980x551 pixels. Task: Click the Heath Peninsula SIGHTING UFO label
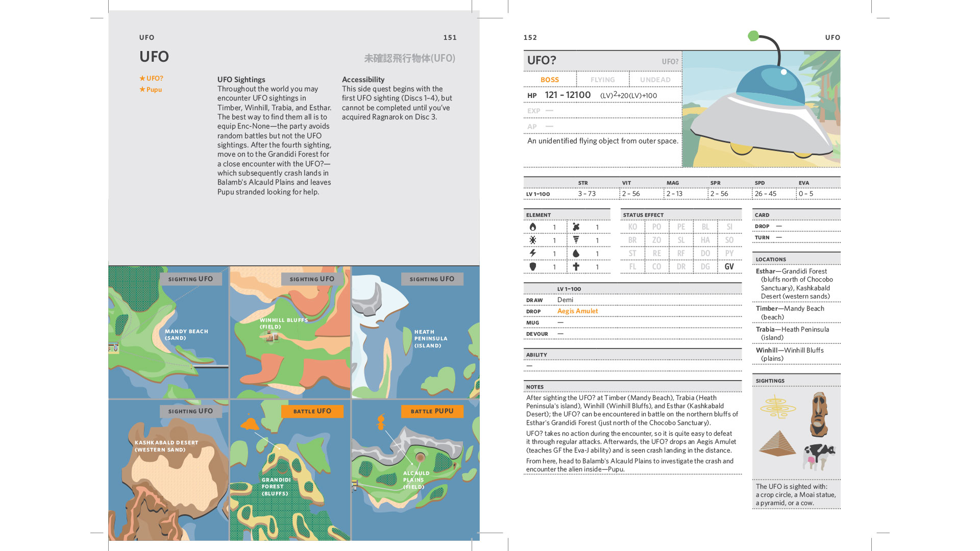[x=432, y=279]
